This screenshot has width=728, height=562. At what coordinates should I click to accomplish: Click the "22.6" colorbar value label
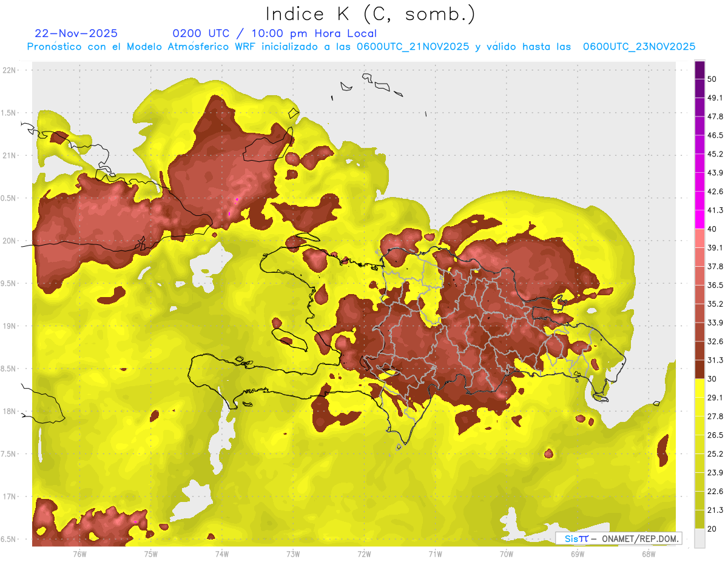[715, 492]
